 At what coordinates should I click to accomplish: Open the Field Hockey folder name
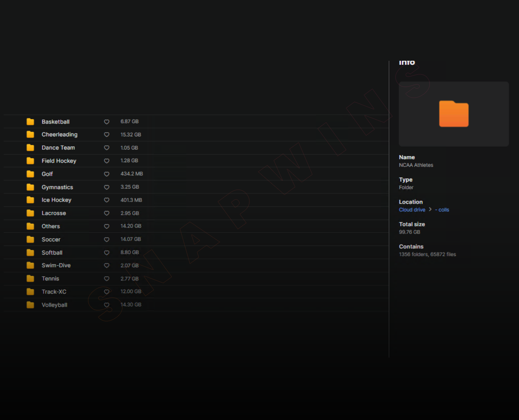tap(59, 161)
